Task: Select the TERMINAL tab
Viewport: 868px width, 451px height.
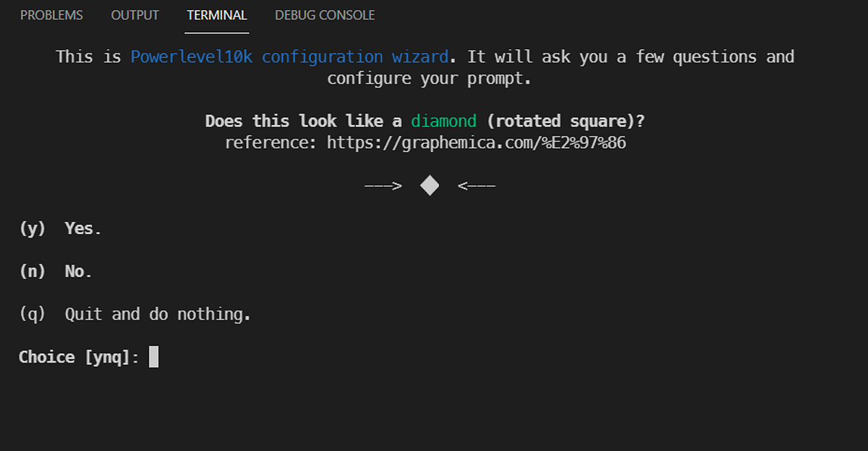Action: pyautogui.click(x=216, y=14)
